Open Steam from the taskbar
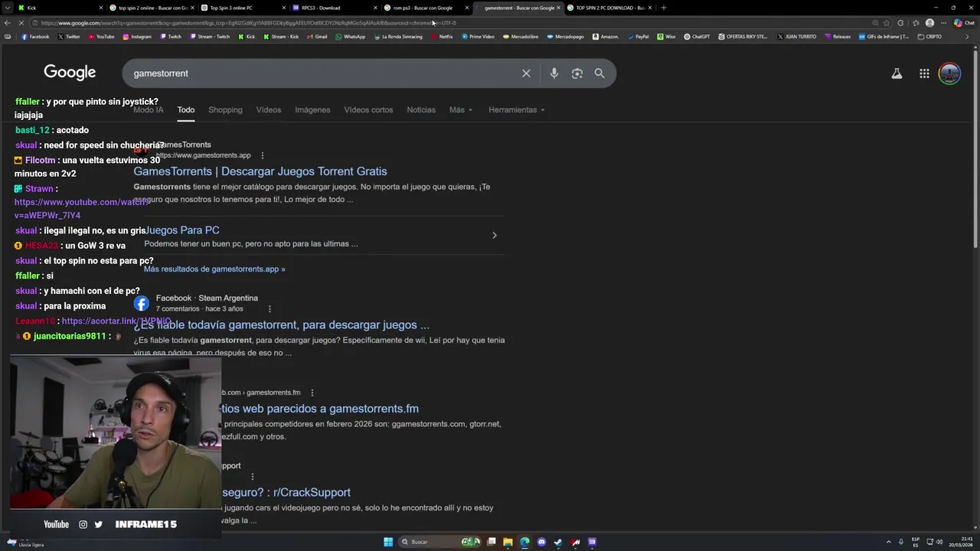Screen dimensions: 980x551 point(558,542)
